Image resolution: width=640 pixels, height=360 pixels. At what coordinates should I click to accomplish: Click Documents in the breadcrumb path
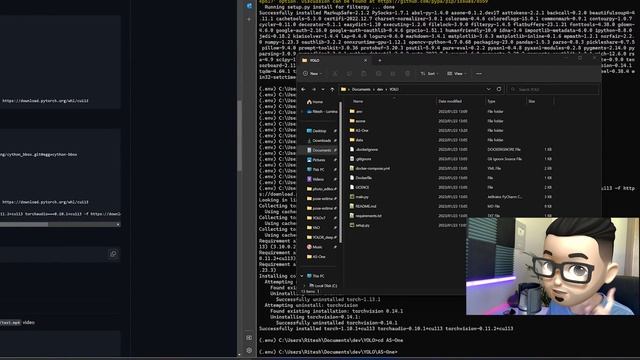point(361,89)
